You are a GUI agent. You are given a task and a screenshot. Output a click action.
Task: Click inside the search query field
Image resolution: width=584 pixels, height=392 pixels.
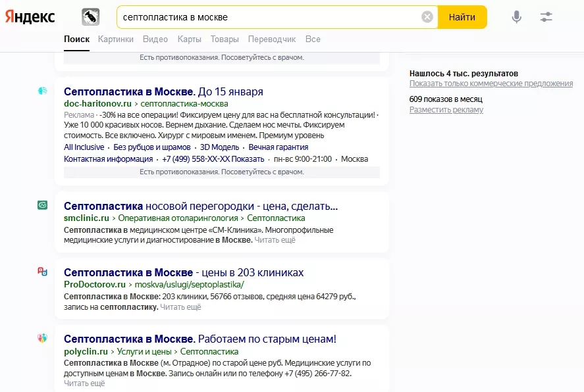tap(263, 17)
